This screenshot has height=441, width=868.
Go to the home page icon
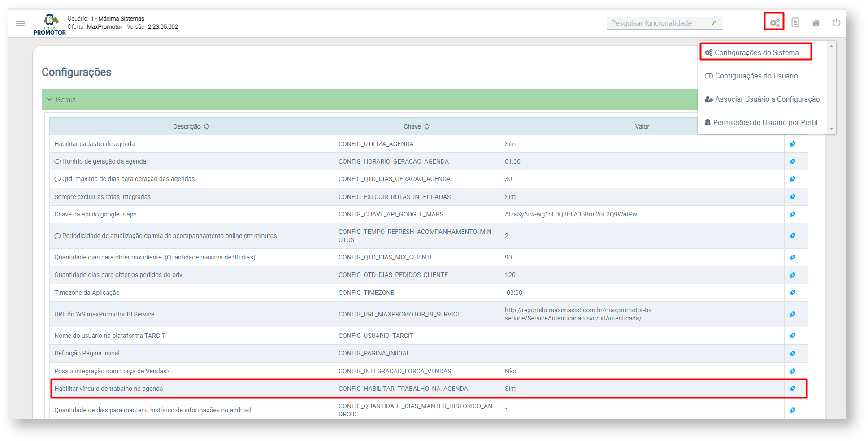pos(816,23)
